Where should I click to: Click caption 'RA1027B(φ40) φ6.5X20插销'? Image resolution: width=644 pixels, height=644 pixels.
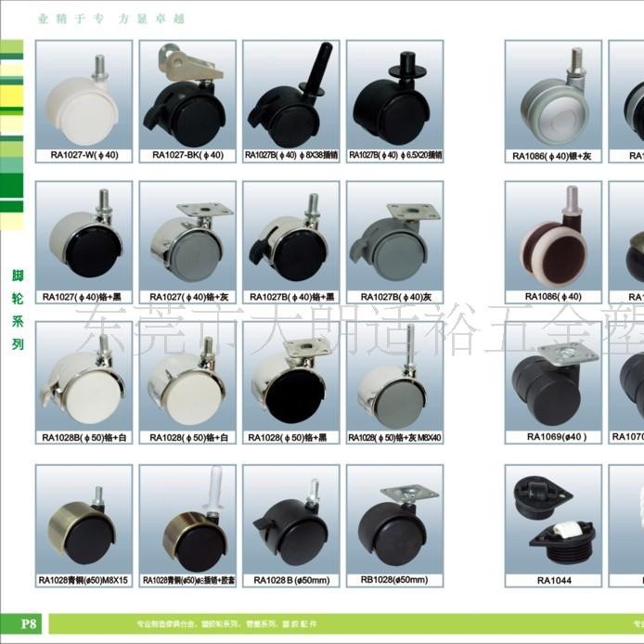point(395,155)
